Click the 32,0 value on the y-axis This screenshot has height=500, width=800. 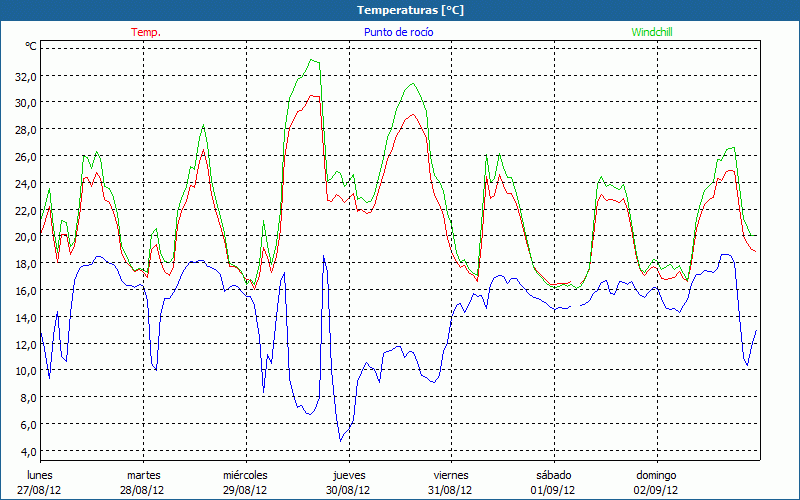coord(25,76)
